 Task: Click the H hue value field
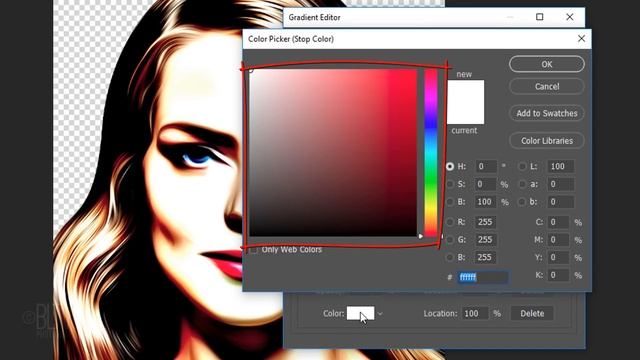486,167
